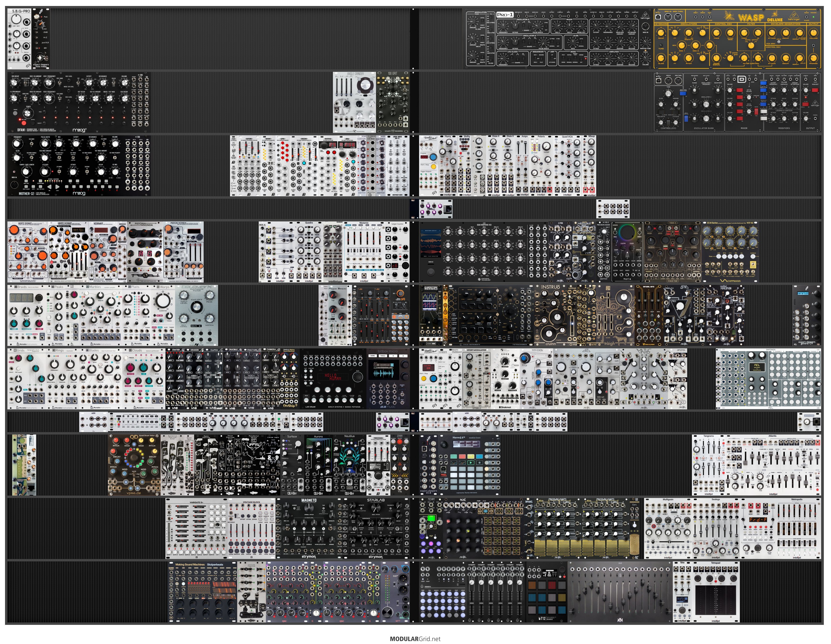Image resolution: width=831 pixels, height=644 pixels.
Task: Click the right arrow button on bitbox micro
Action: 403,356
